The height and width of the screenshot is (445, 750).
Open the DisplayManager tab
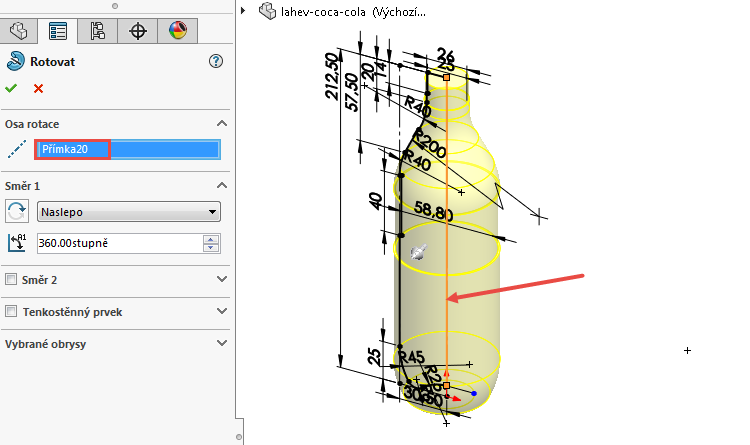[x=177, y=32]
